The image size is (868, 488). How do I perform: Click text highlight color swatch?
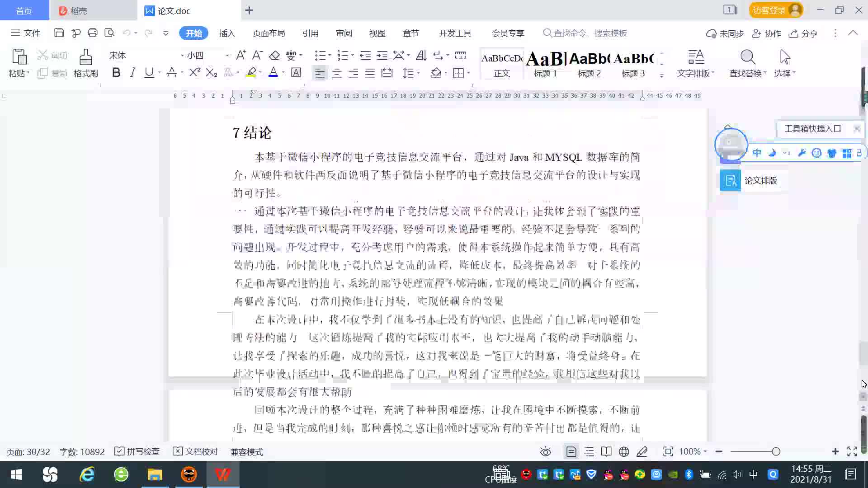251,72
